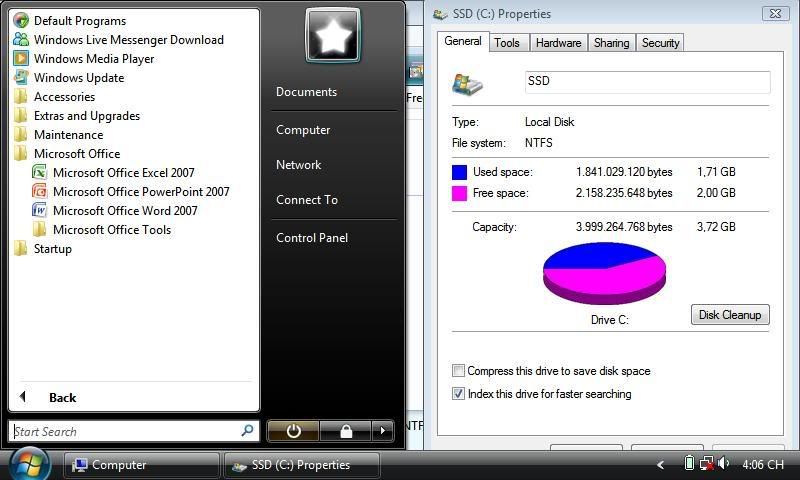Enable Compress this drive checkbox
The image size is (800, 480).
[459, 371]
